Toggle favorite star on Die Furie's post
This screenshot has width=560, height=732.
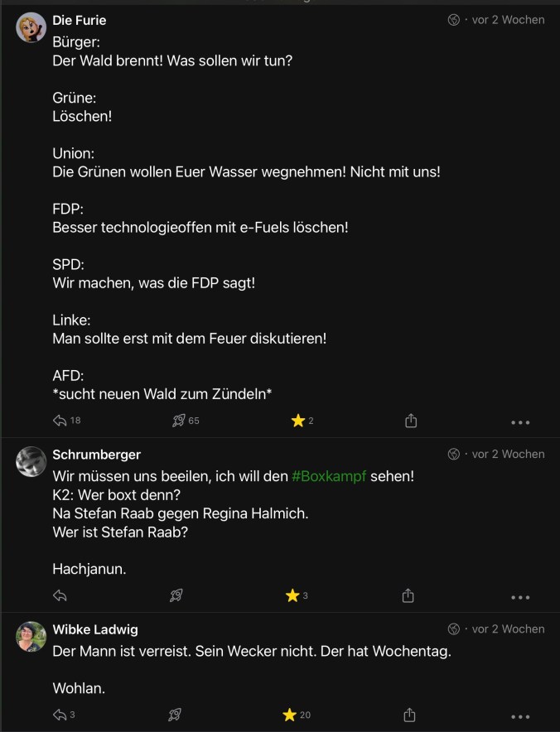click(298, 421)
